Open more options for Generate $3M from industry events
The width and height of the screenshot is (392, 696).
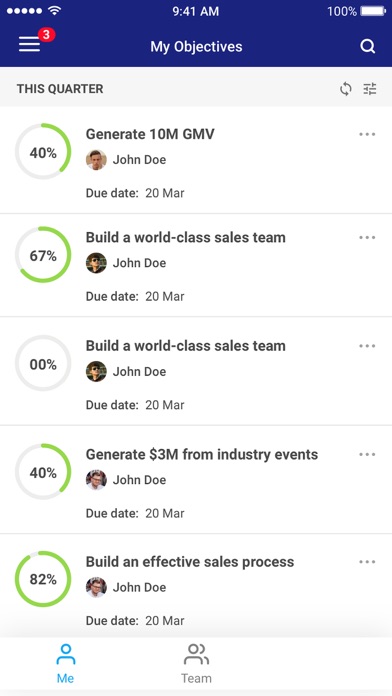[367, 455]
